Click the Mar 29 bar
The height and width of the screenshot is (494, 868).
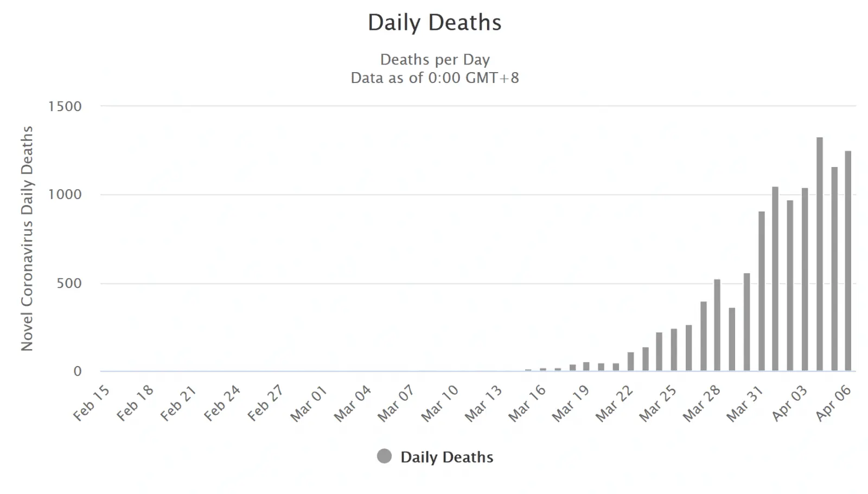(732, 339)
